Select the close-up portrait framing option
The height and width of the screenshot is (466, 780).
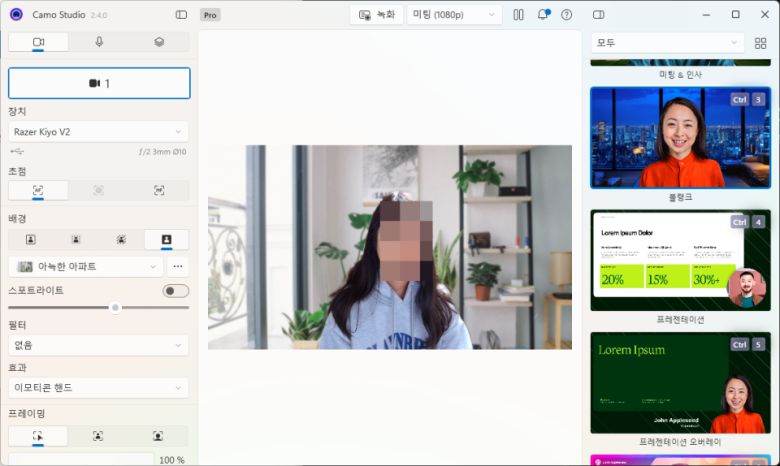pos(158,436)
